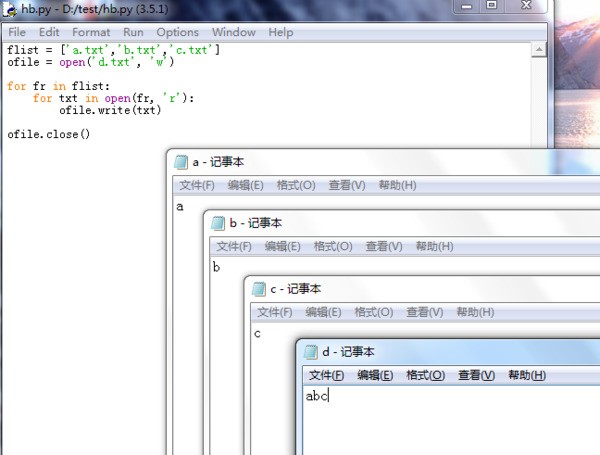Open 格式(O) menu in b notepad
The image size is (600, 455).
[333, 246]
